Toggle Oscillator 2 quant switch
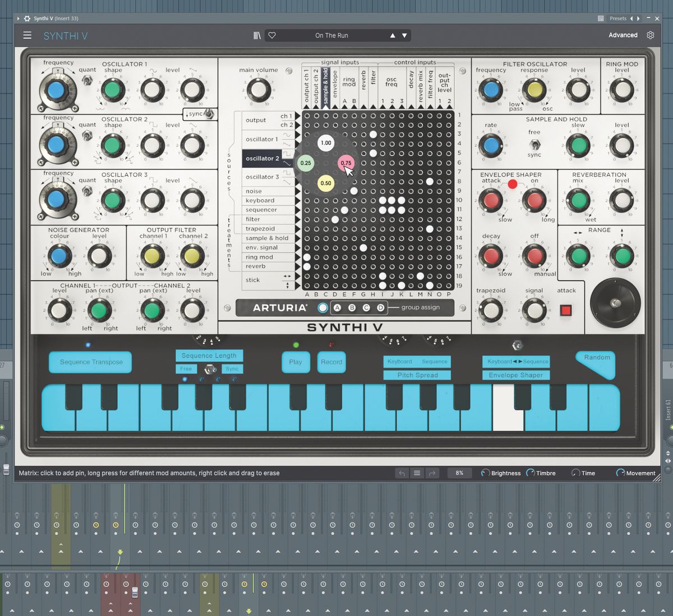Screen dimensions: 673x616 click(x=87, y=136)
